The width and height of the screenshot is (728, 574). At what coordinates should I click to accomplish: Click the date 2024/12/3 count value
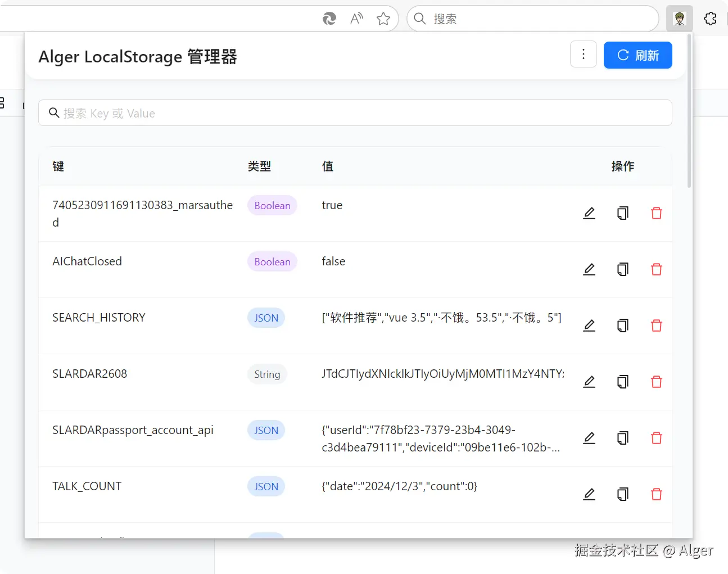coord(399,486)
